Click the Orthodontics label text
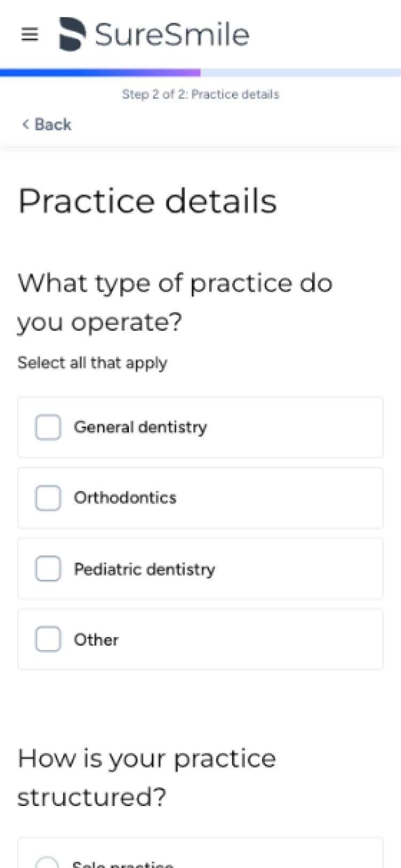This screenshot has height=868, width=401. click(x=125, y=498)
